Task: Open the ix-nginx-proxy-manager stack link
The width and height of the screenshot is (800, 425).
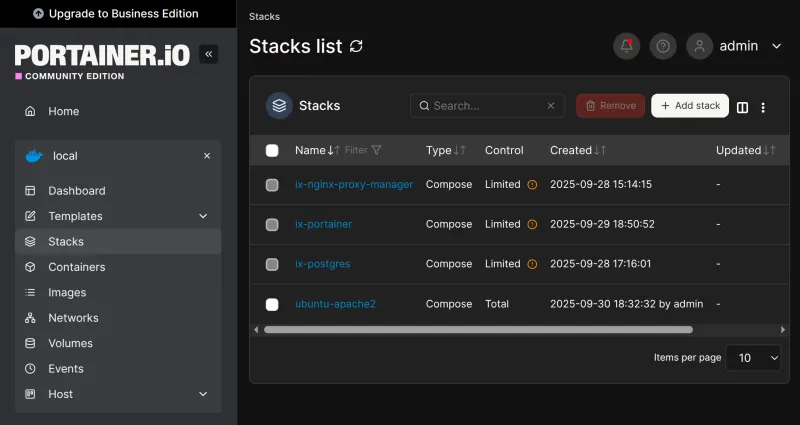Action: click(x=353, y=184)
